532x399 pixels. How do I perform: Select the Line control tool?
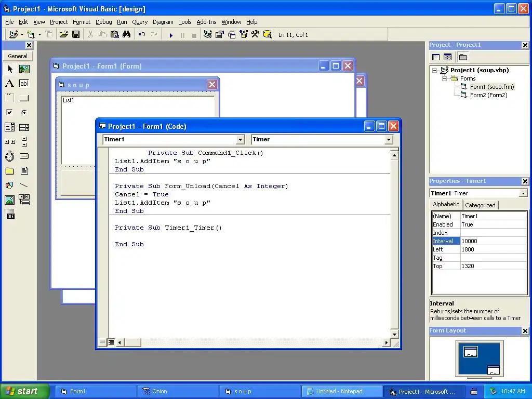point(24,185)
